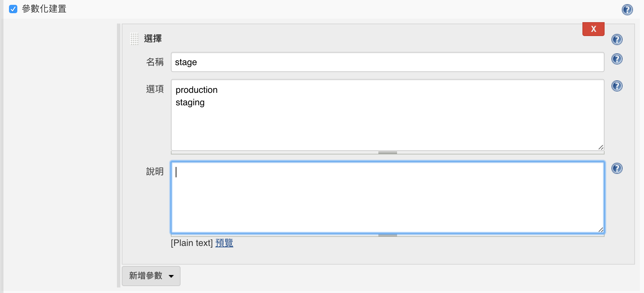
Task: Open help icon beside 選擇 header
Action: (617, 39)
